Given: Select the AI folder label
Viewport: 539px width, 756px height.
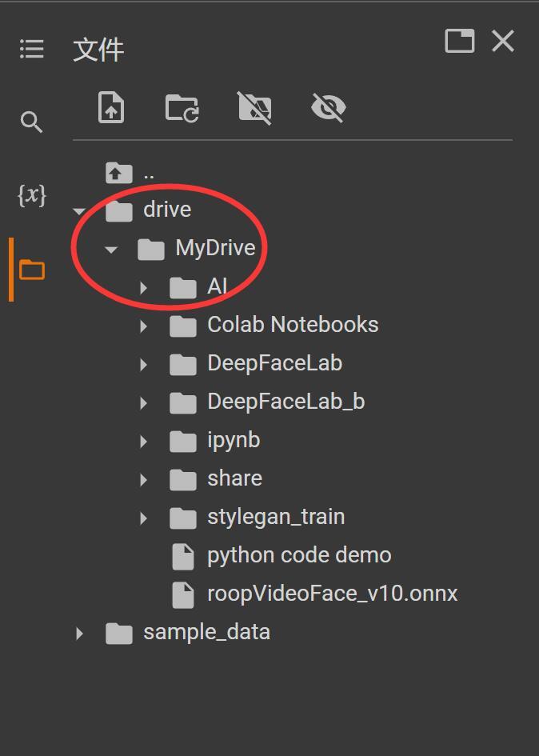Looking at the screenshot, I should pos(217,286).
